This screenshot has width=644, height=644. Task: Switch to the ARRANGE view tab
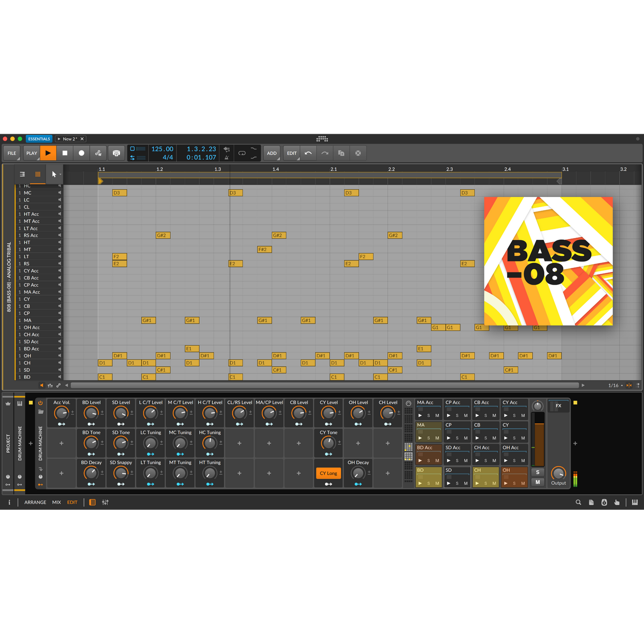35,502
